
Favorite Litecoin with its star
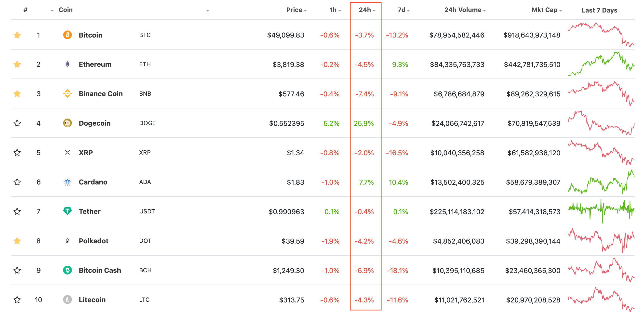pos(17,300)
